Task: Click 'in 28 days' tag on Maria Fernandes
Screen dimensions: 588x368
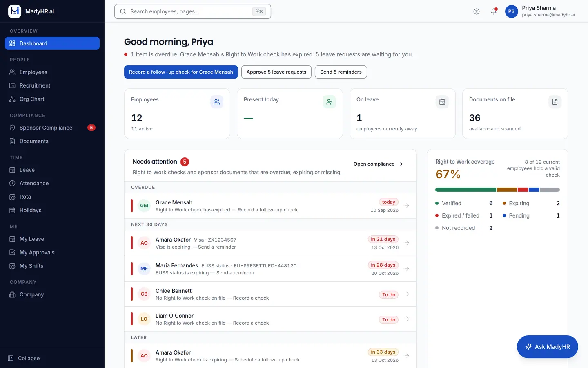Action: pos(383,265)
